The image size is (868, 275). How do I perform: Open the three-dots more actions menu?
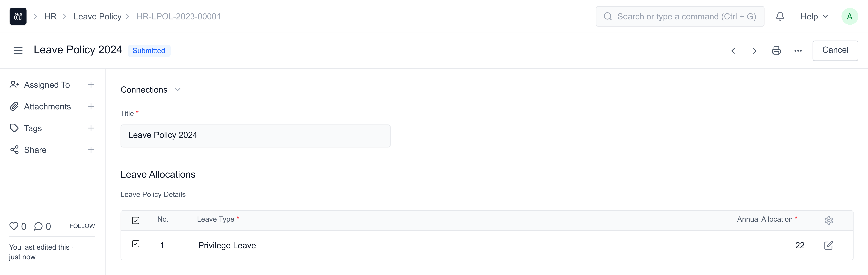pos(798,51)
